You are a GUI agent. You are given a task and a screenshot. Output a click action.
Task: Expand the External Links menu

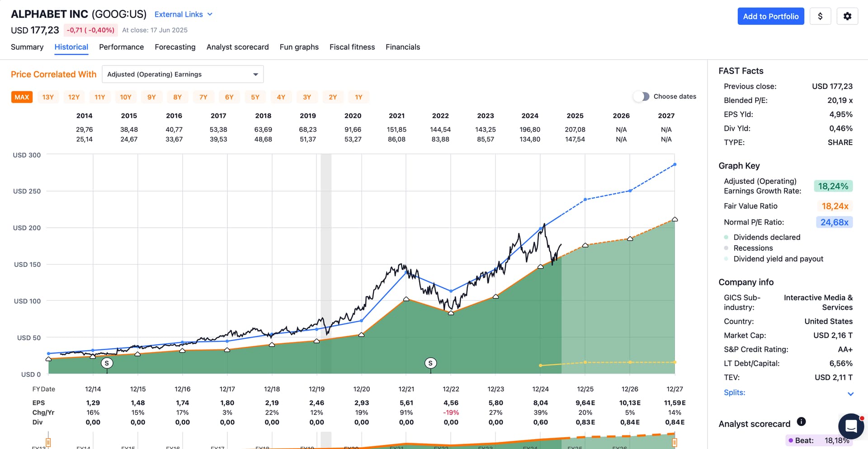tap(183, 14)
